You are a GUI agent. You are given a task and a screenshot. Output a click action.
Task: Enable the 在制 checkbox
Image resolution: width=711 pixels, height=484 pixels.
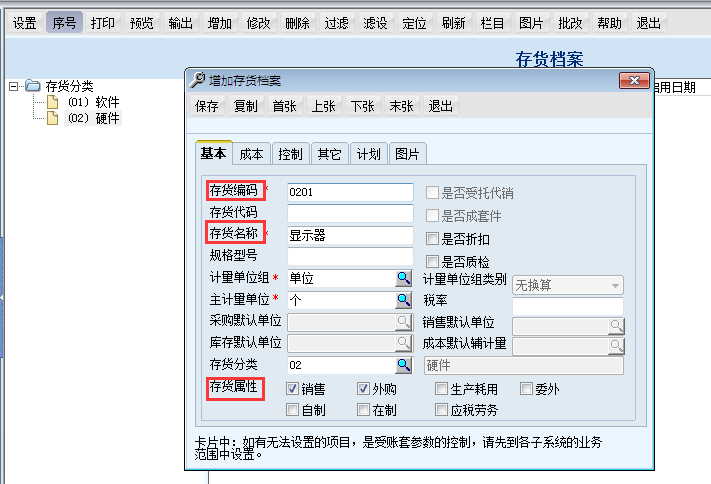coord(363,410)
